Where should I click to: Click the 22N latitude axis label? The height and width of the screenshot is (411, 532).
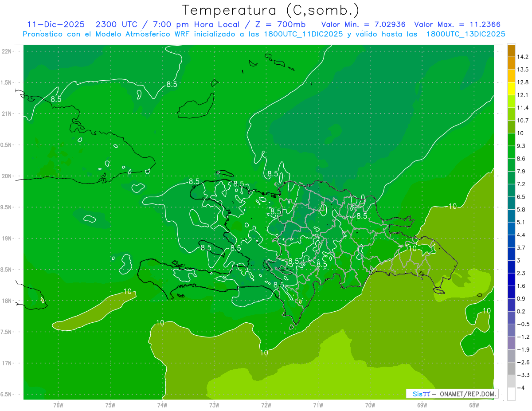tap(7, 51)
